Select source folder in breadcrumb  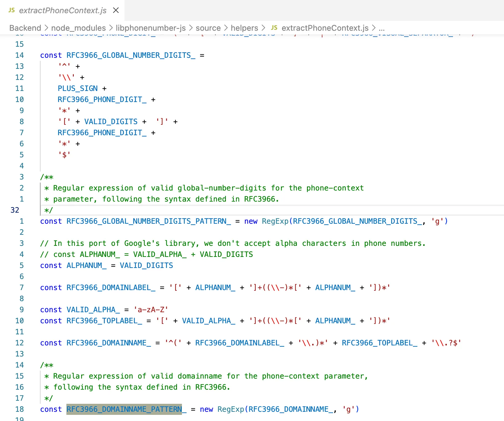(208, 28)
